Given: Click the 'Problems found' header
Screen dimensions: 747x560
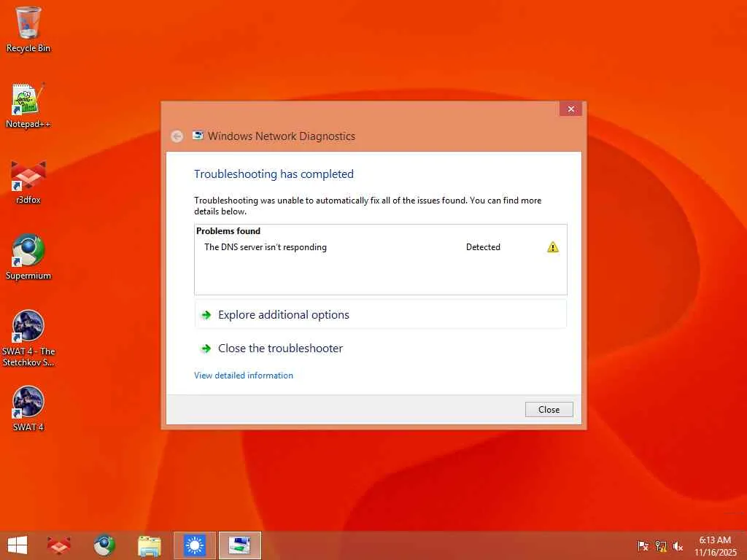Looking at the screenshot, I should point(228,231).
